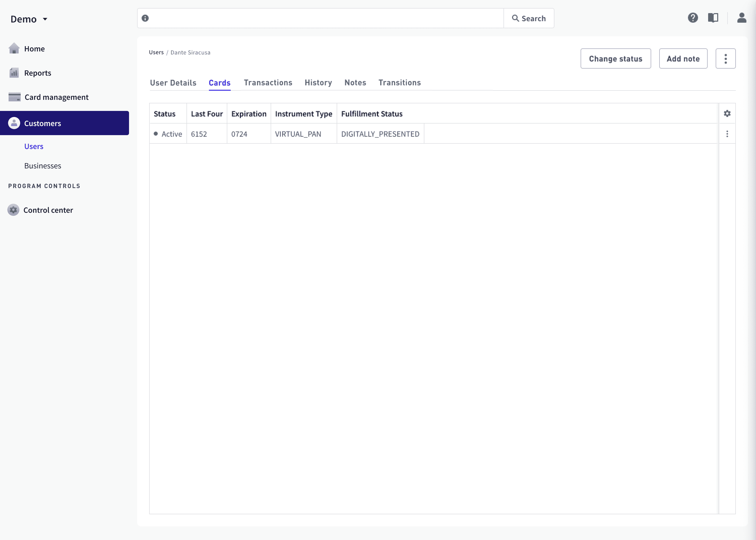
Task: Click the Control center gear icon
Action: (x=13, y=210)
